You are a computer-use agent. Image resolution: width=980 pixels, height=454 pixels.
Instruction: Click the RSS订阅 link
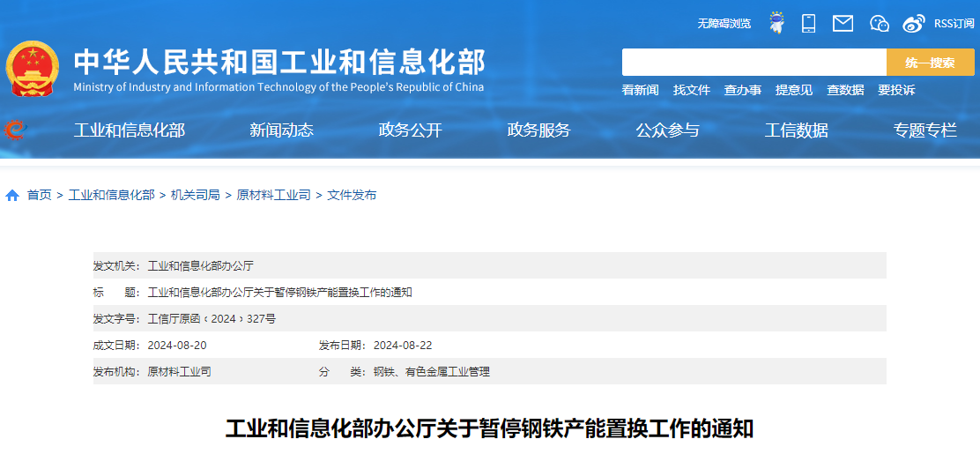(x=954, y=24)
